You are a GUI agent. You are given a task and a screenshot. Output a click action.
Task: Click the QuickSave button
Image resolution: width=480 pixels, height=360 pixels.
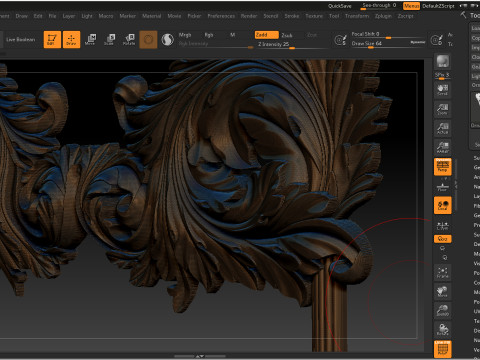(x=340, y=6)
